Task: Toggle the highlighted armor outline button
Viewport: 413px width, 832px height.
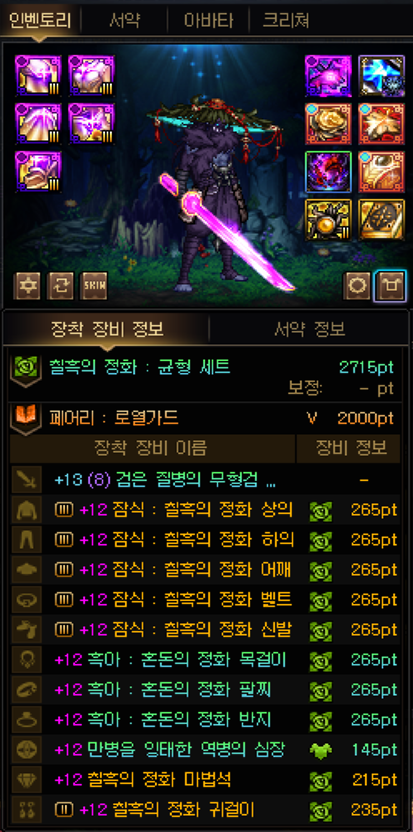Action: coord(390,287)
